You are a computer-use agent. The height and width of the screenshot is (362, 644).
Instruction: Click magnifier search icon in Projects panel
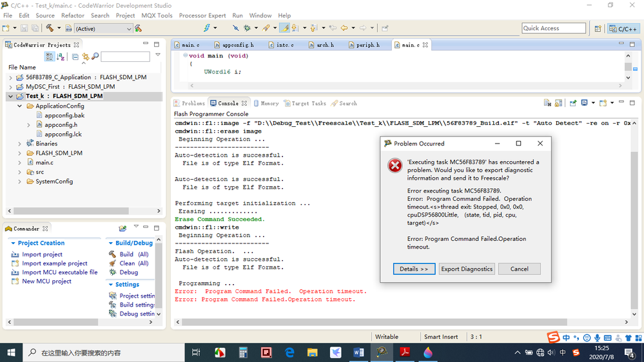[95, 56]
